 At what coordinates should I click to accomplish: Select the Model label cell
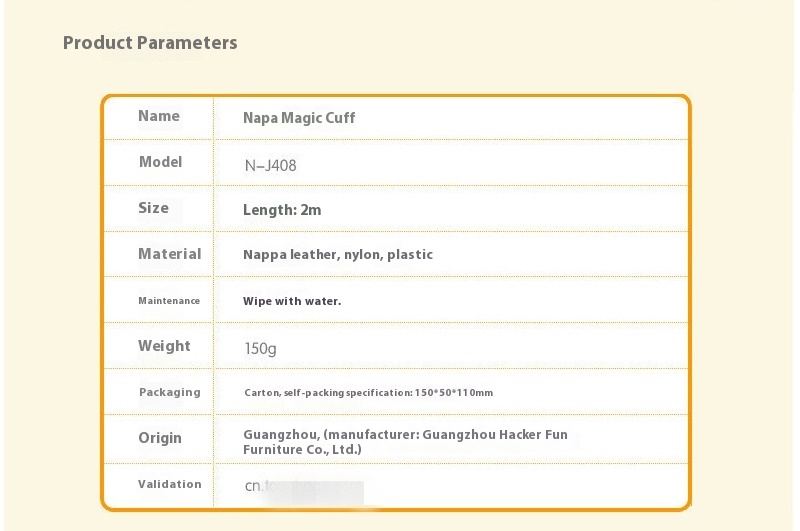click(x=160, y=162)
